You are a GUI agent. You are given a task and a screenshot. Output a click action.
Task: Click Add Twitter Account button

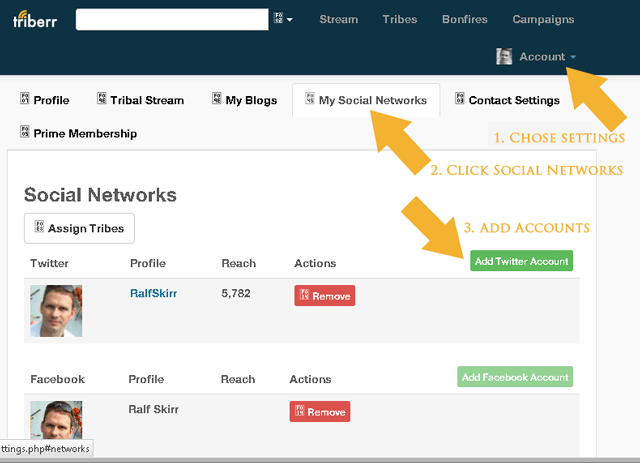pyautogui.click(x=521, y=261)
